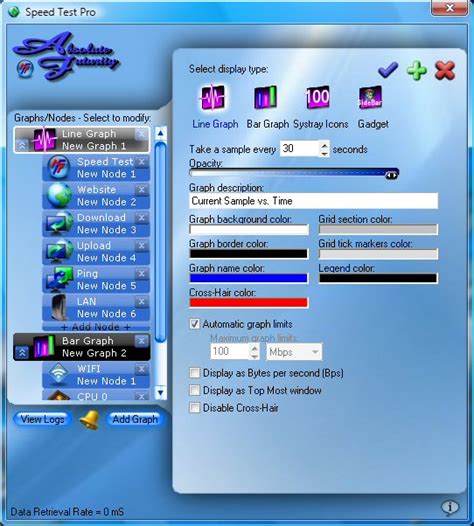This screenshot has height=526, width=474.
Task: Select the LAN New Node 6
Action: [96, 308]
